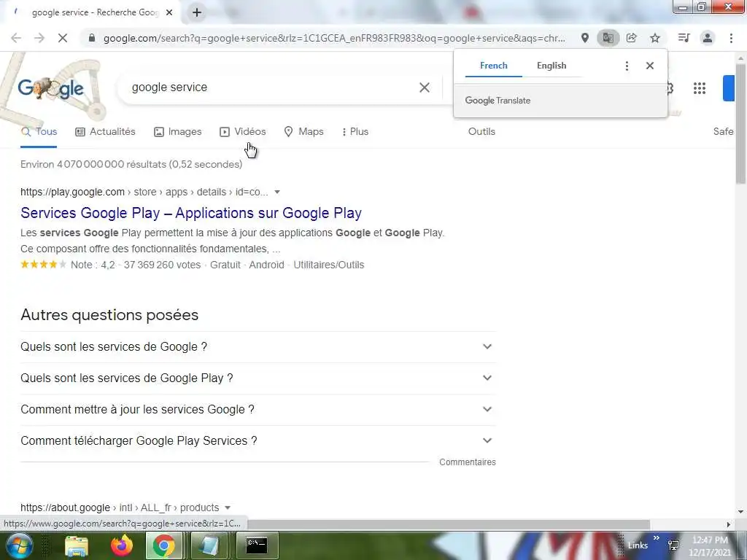747x560 pixels.
Task: Click the taskbar clock 12:47 PM
Action: [710, 540]
